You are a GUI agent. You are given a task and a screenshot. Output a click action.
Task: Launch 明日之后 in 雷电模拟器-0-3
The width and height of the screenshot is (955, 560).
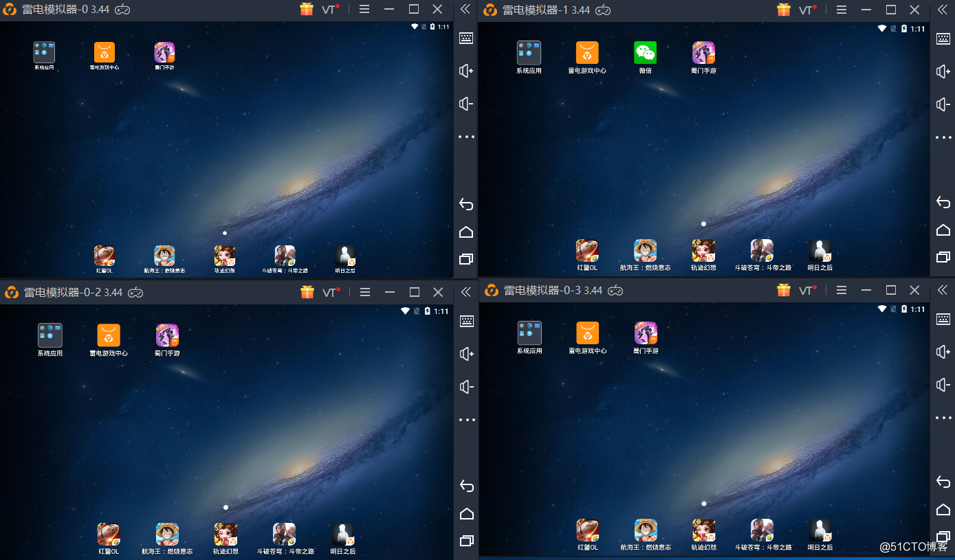point(820,530)
